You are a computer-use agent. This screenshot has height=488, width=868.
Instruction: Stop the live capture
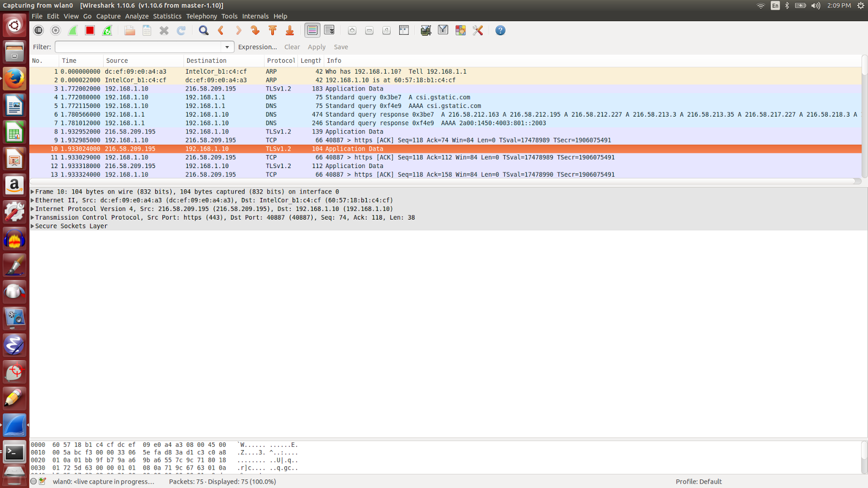(x=90, y=30)
